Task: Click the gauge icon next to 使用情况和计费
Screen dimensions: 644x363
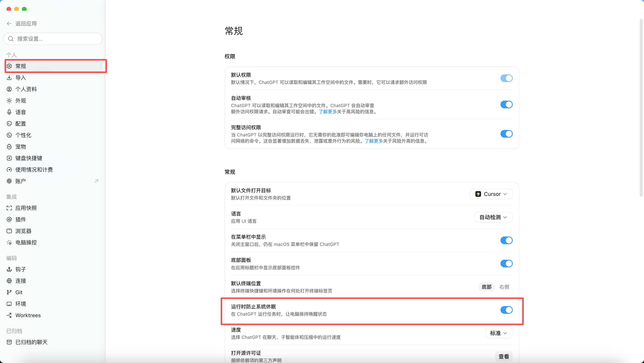Action: (x=9, y=169)
